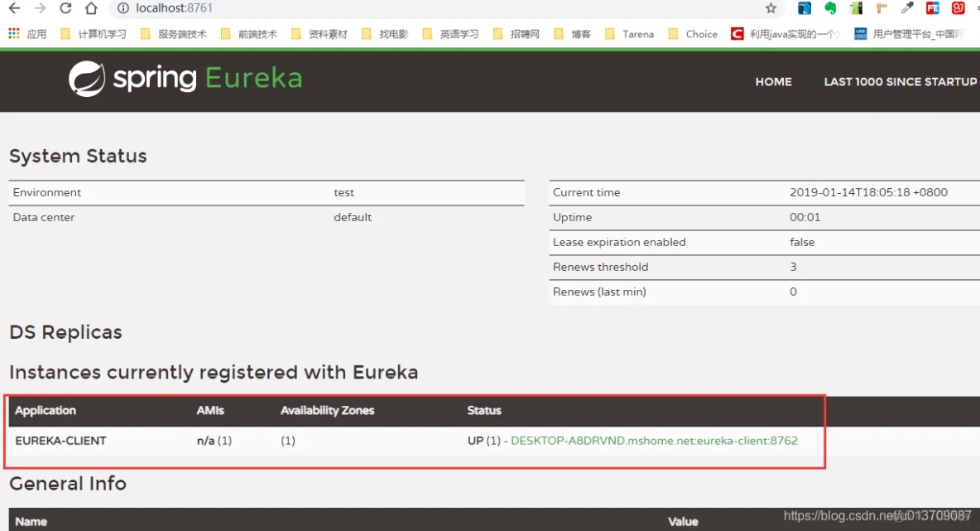Open the 用户管理平台 bookmark

(x=909, y=34)
